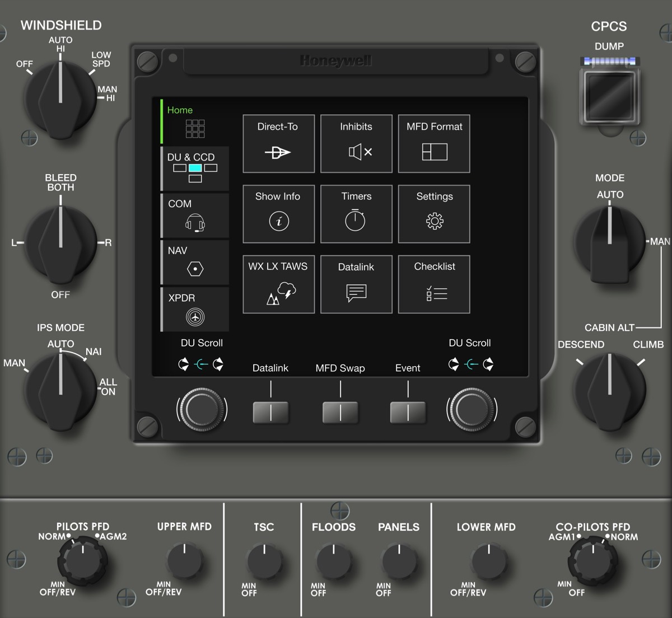Open the Checklist tile

tap(434, 284)
